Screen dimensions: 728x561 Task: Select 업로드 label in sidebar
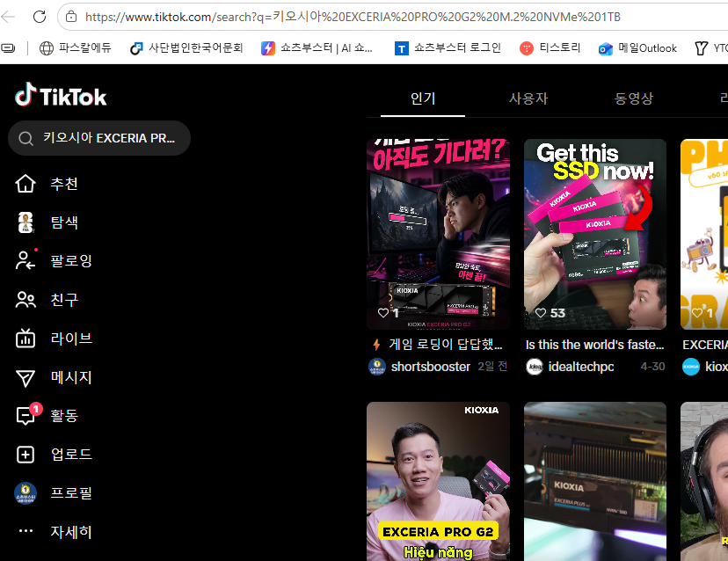71,455
